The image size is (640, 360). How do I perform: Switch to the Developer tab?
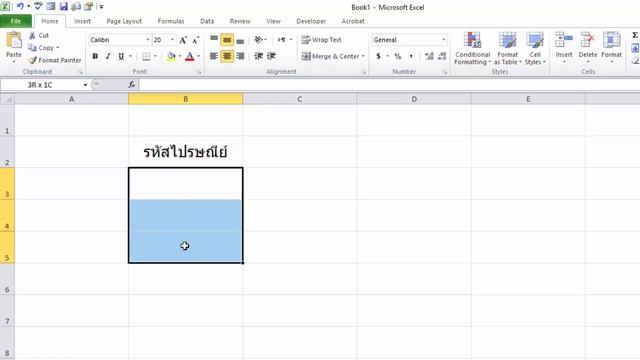(x=311, y=21)
